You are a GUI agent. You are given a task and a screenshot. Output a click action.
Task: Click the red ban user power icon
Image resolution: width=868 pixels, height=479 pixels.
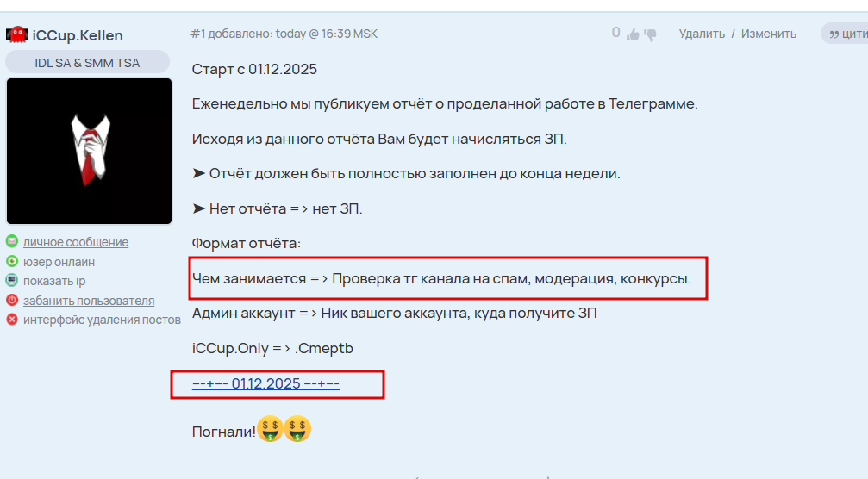point(11,300)
